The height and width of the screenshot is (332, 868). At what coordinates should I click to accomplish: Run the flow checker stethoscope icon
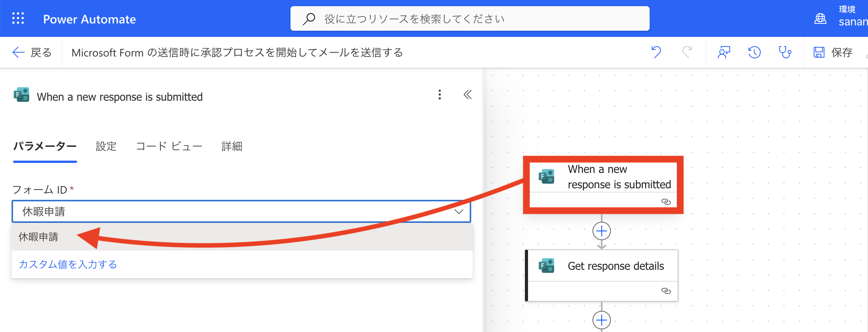pos(785,52)
